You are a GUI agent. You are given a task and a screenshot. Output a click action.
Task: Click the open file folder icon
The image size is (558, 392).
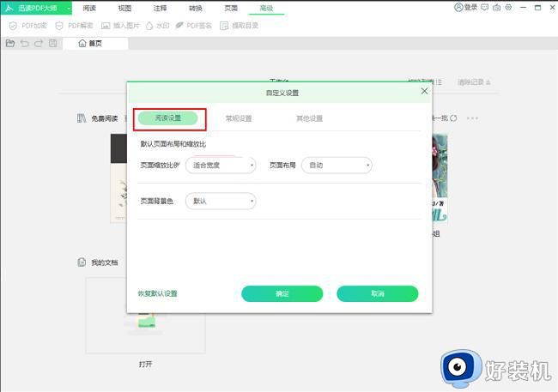coord(10,44)
